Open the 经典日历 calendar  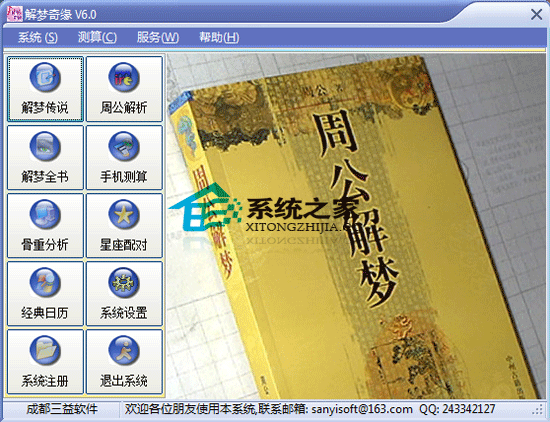coord(45,294)
